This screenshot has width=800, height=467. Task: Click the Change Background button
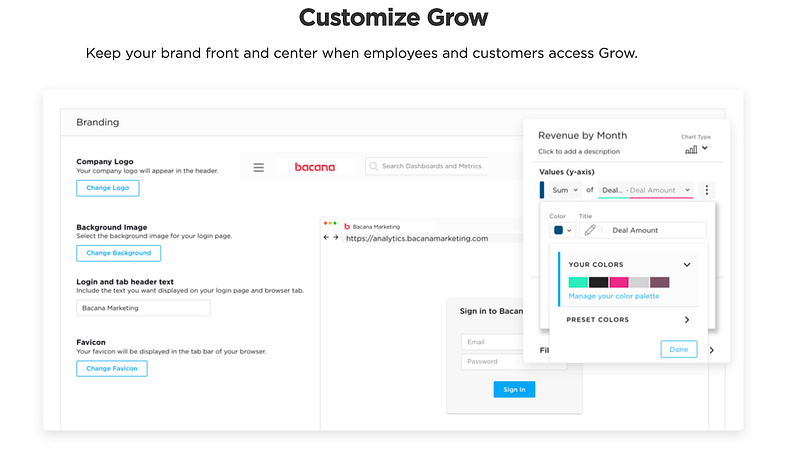pyautogui.click(x=118, y=253)
